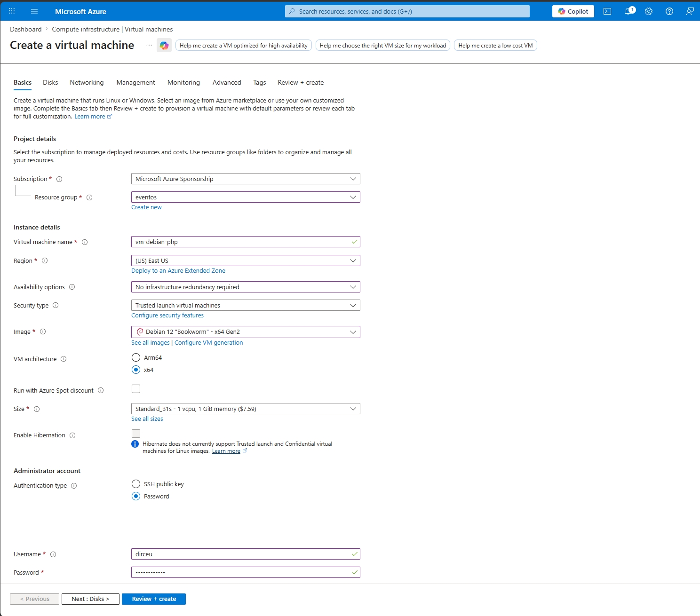Click the Enable Hibernation checkbox
Screen dimensions: 700x616
click(x=136, y=434)
